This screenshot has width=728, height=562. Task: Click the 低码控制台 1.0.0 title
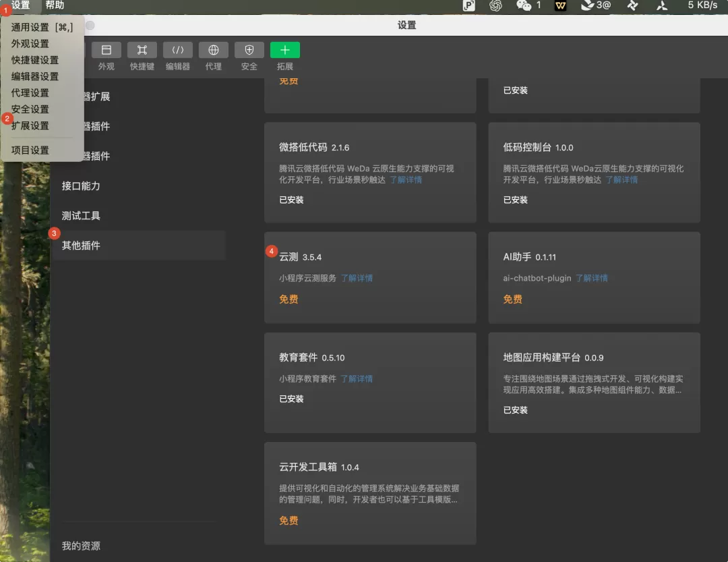tap(538, 147)
